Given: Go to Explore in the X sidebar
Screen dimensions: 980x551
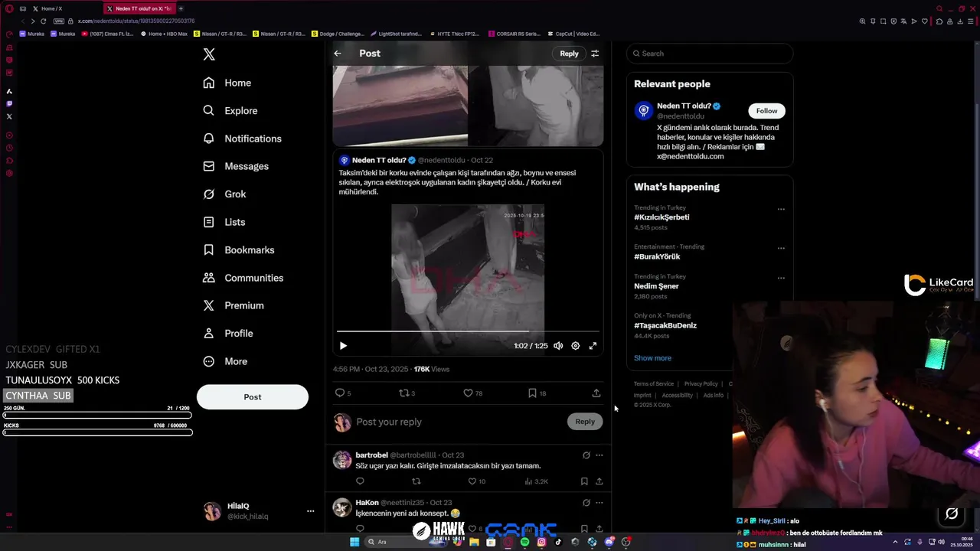Looking at the screenshot, I should pyautogui.click(x=230, y=111).
